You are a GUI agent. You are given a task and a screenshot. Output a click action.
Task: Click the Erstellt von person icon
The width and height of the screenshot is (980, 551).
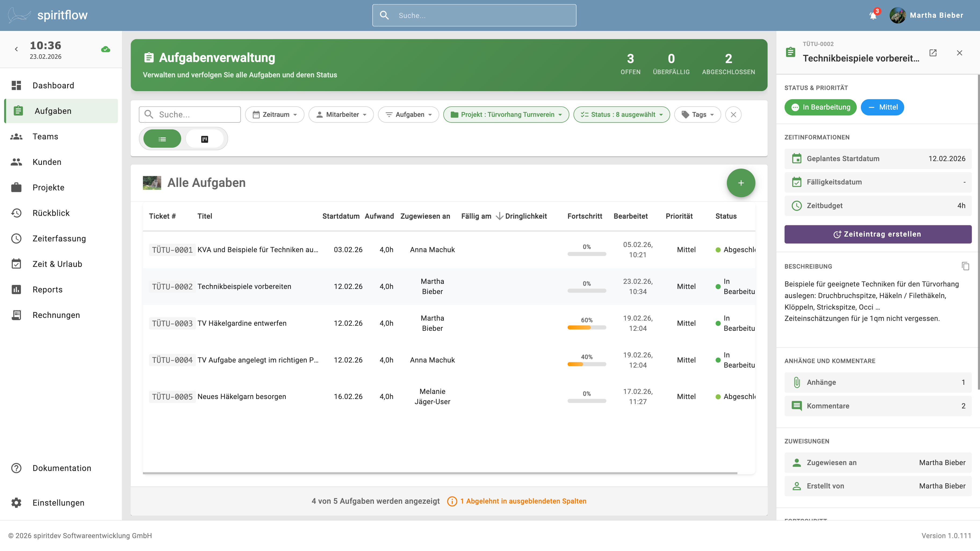pos(797,486)
